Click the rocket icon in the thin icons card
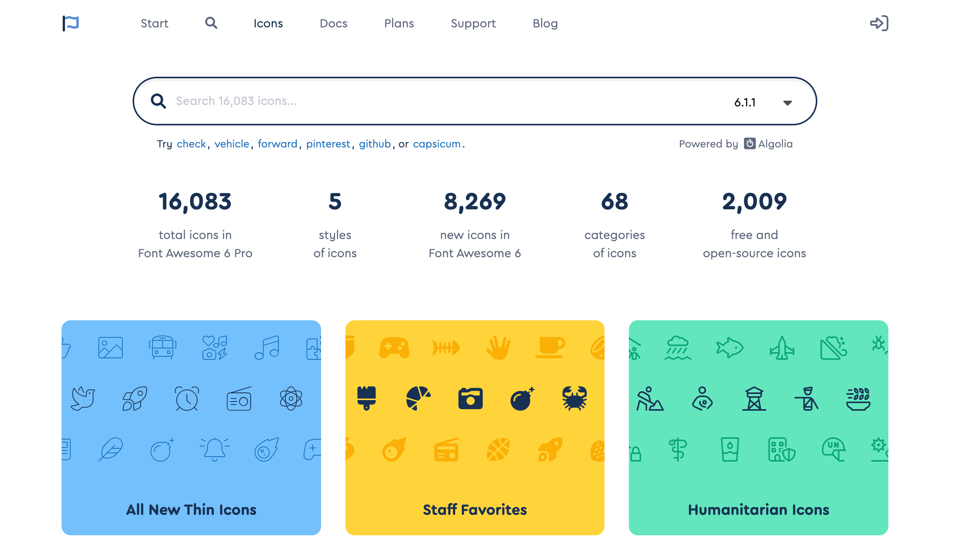 click(135, 399)
